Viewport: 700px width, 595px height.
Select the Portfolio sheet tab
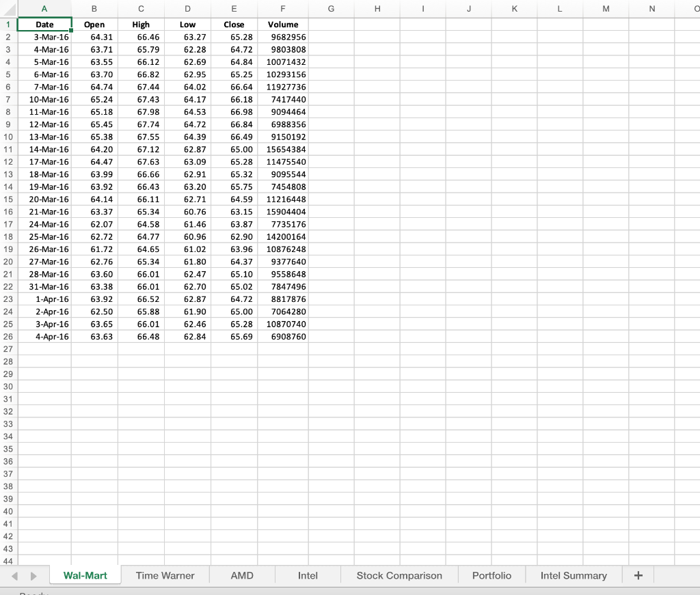click(x=492, y=575)
